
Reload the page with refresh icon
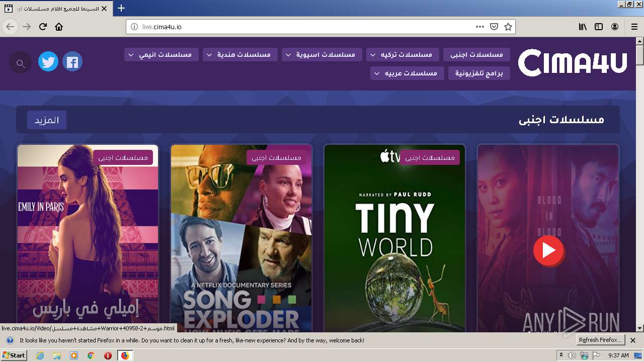point(43,27)
